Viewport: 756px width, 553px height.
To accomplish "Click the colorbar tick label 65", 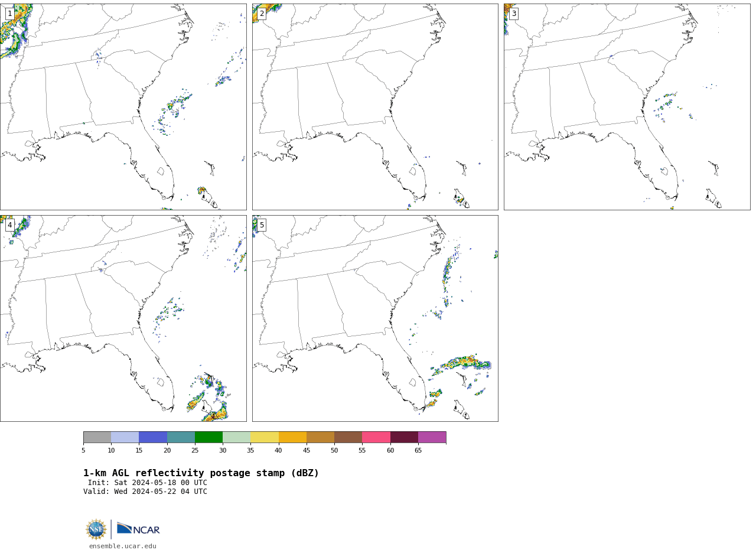I will click(418, 450).
